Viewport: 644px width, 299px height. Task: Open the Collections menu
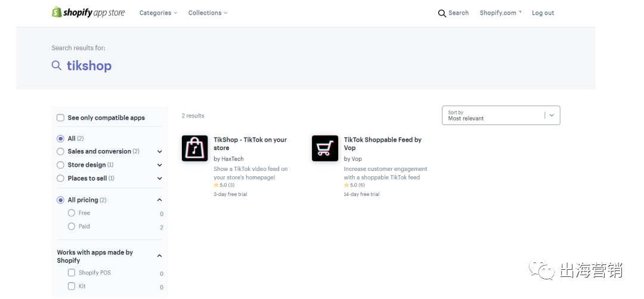(208, 13)
